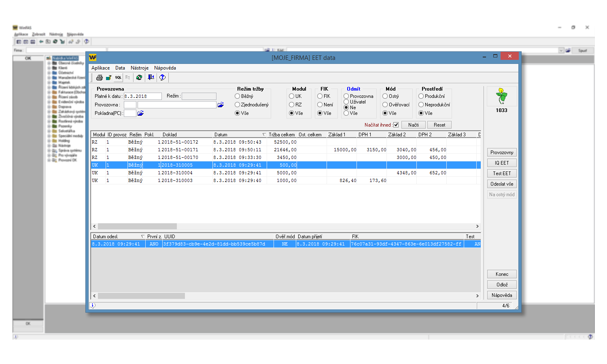Screen dimensions: 607x364
Task: Open the Aplikace menu in EET data window
Action: coord(100,68)
